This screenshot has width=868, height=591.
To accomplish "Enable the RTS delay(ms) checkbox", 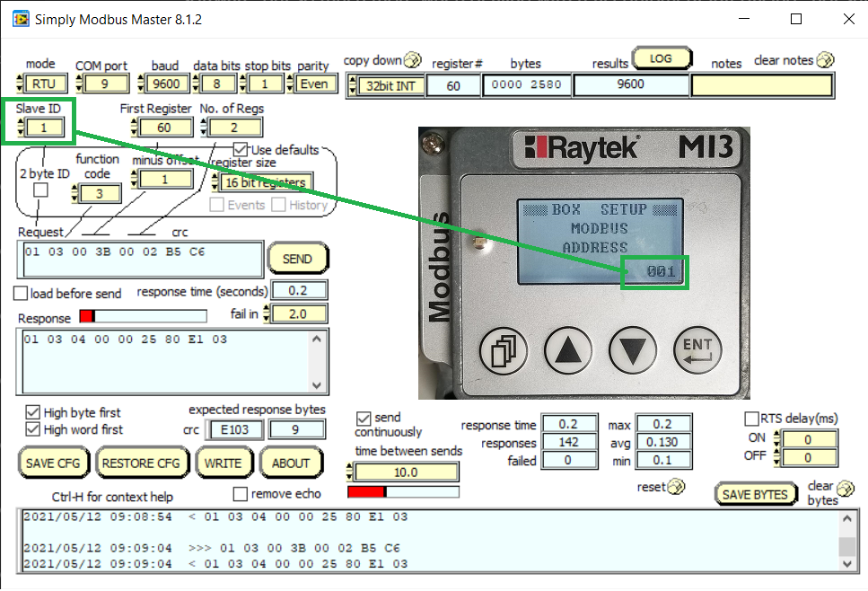I will 751,419.
